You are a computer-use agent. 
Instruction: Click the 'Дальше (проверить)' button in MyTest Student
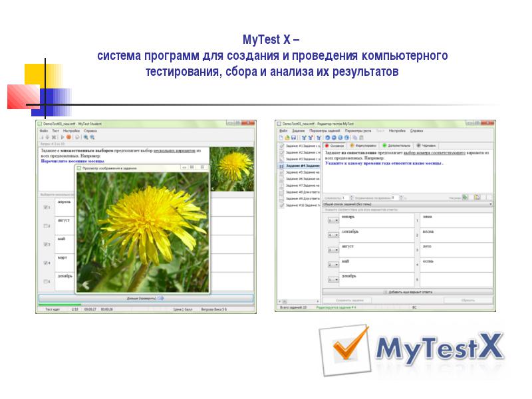(x=146, y=298)
